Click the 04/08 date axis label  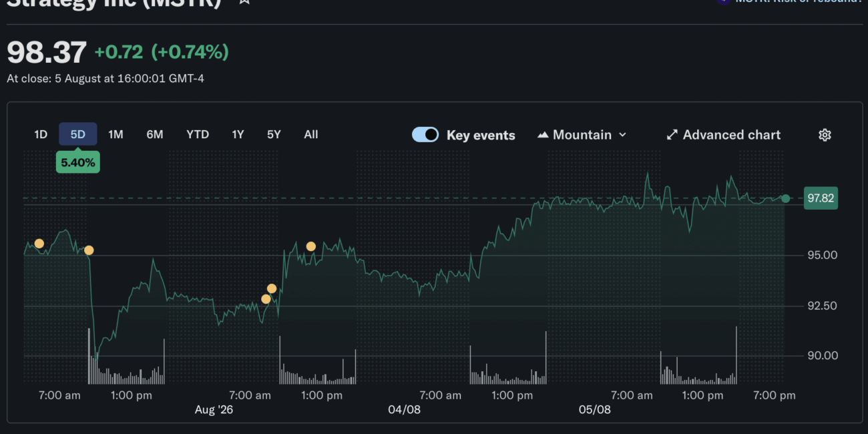tap(405, 409)
